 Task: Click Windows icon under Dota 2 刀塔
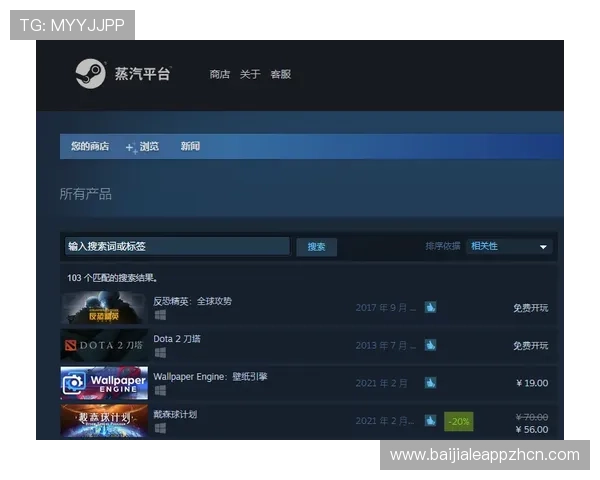(160, 353)
